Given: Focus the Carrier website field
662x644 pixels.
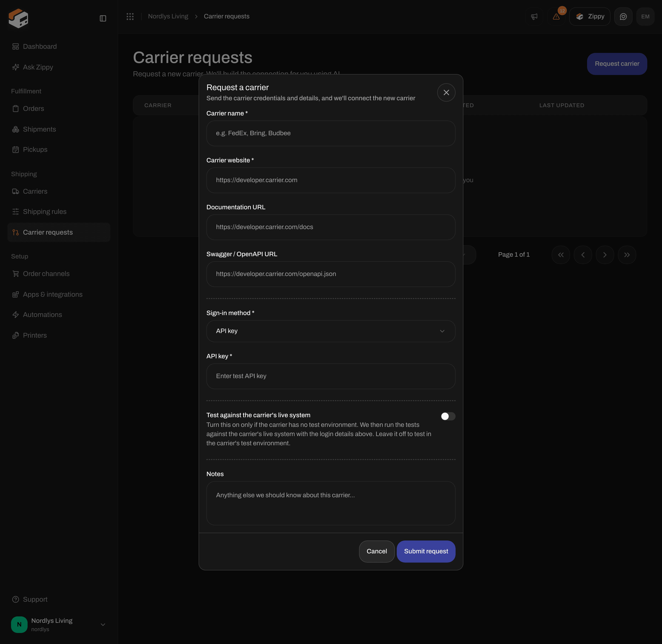Looking at the screenshot, I should pyautogui.click(x=331, y=180).
